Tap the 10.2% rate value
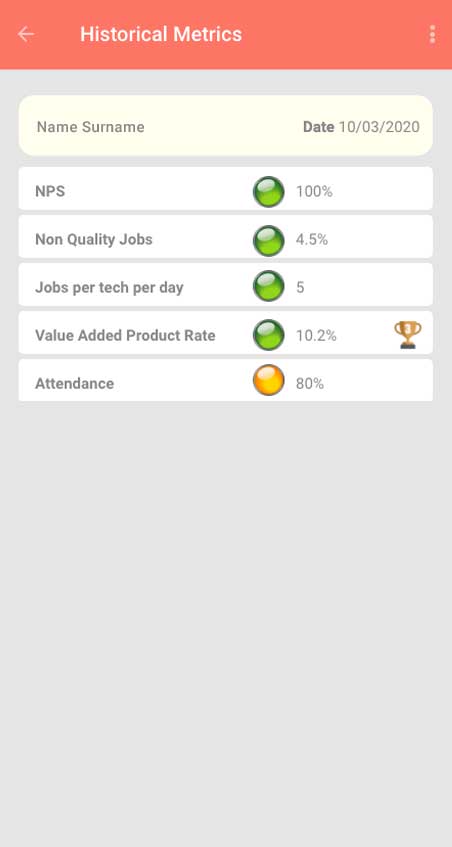Viewport: 452px width, 847px height. (316, 335)
